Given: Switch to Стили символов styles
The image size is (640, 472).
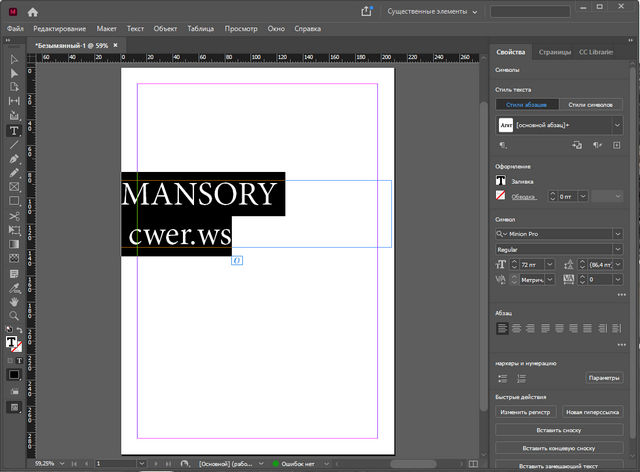Looking at the screenshot, I should 591,105.
